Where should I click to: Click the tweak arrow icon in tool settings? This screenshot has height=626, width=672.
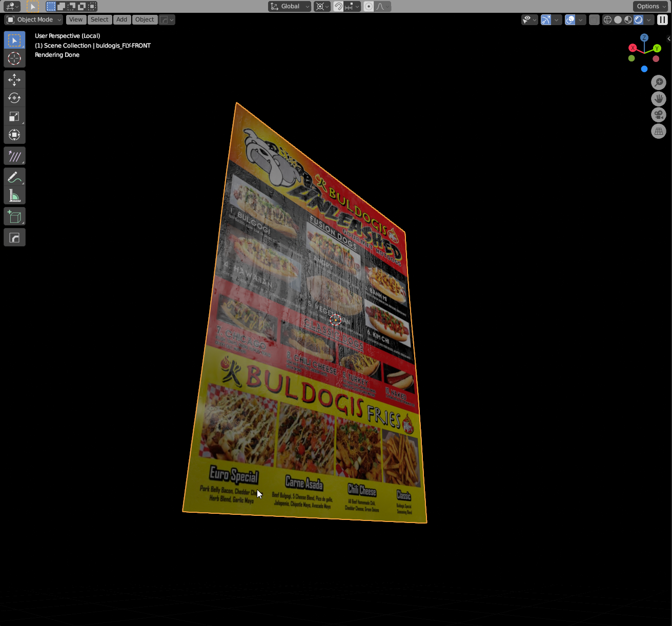(33, 7)
